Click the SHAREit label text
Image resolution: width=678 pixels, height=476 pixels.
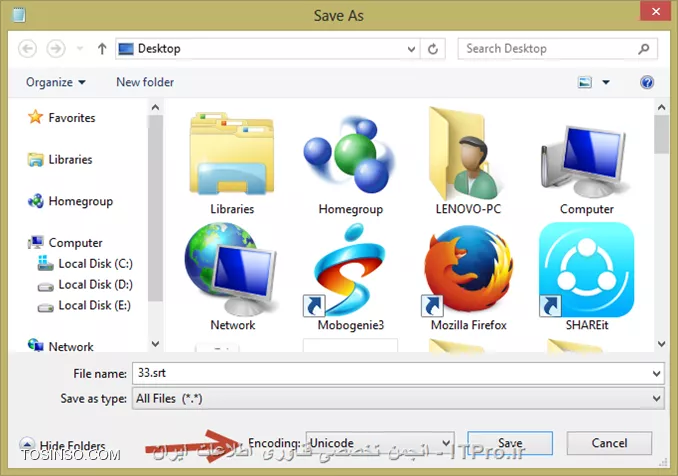tap(587, 325)
